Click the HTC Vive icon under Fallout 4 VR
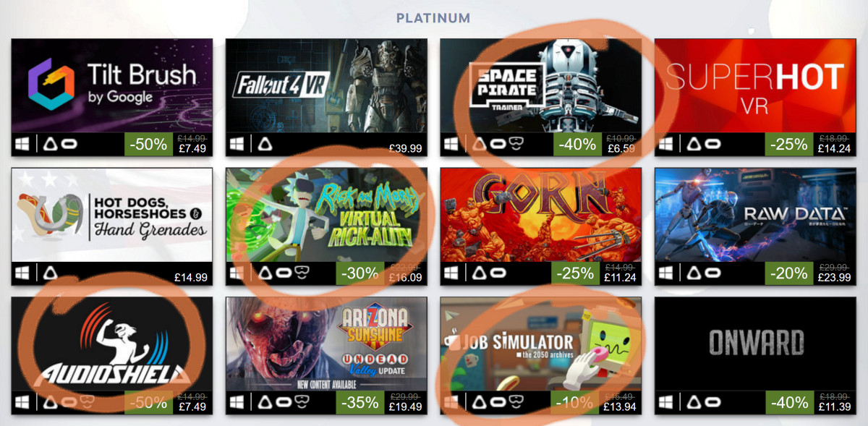Viewport: 868px width, 426px height. [264, 144]
